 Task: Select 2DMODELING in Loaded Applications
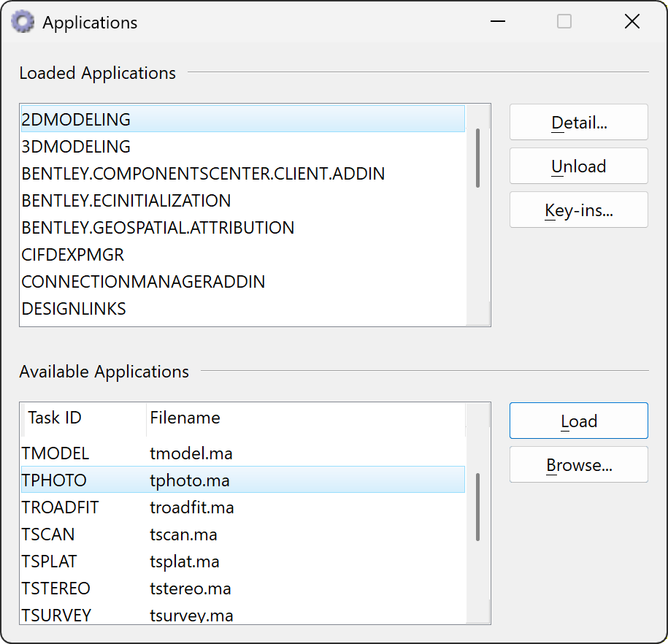pyautogui.click(x=243, y=119)
